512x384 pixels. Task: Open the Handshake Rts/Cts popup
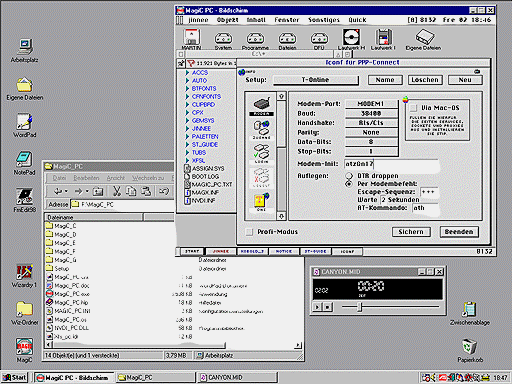point(371,123)
